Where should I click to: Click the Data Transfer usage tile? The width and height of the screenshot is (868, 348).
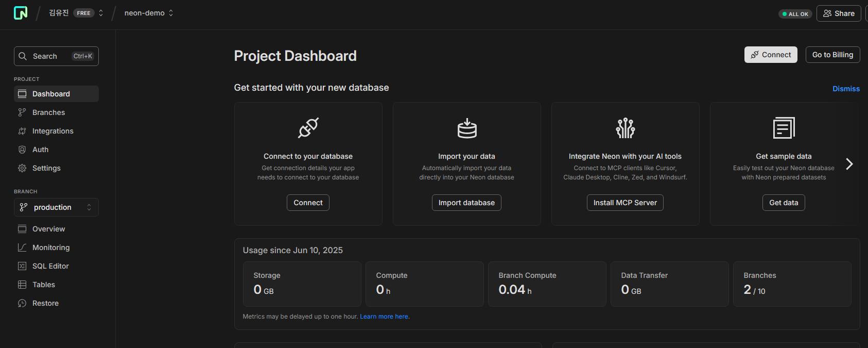(670, 284)
